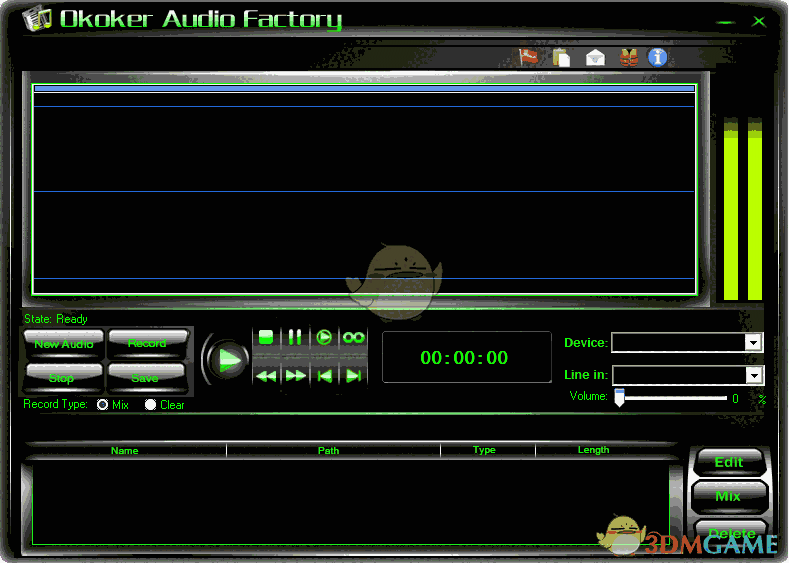Select the Clear record type radio
This screenshot has width=789, height=563.
(x=150, y=405)
